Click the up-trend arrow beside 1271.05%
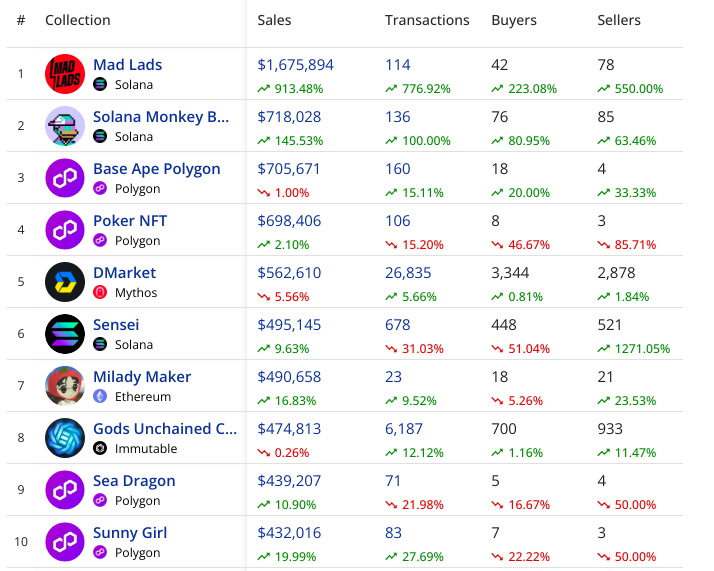 [604, 348]
